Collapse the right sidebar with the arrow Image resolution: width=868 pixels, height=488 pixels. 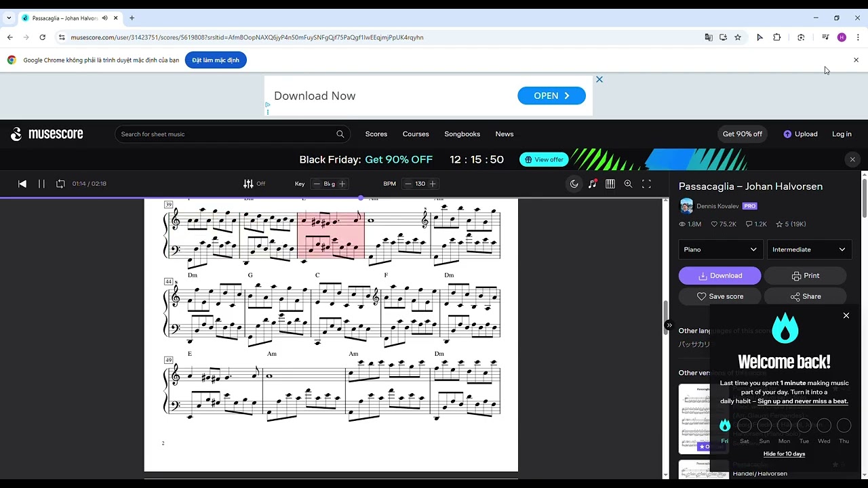point(669,325)
